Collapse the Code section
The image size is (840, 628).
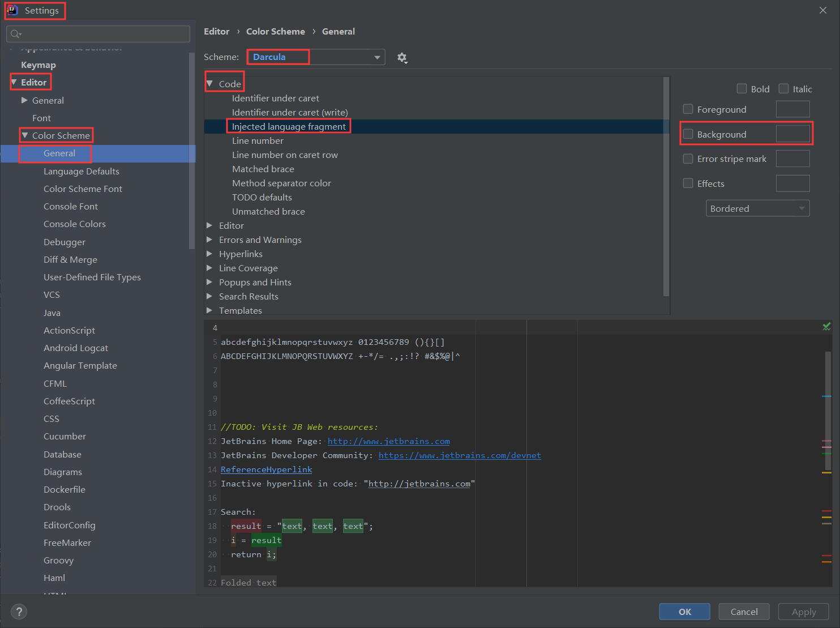point(210,83)
